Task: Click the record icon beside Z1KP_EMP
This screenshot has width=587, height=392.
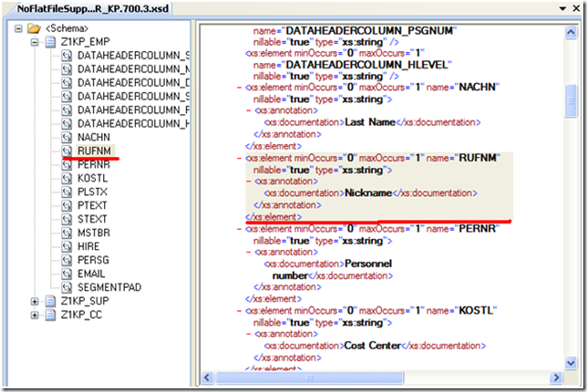Action: pyautogui.click(x=50, y=42)
